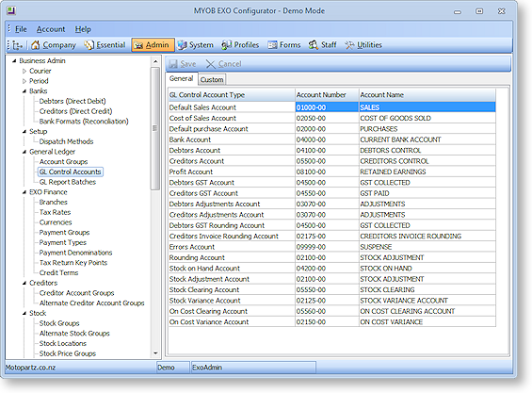
Task: Expand the Period tree node
Action: 24,81
